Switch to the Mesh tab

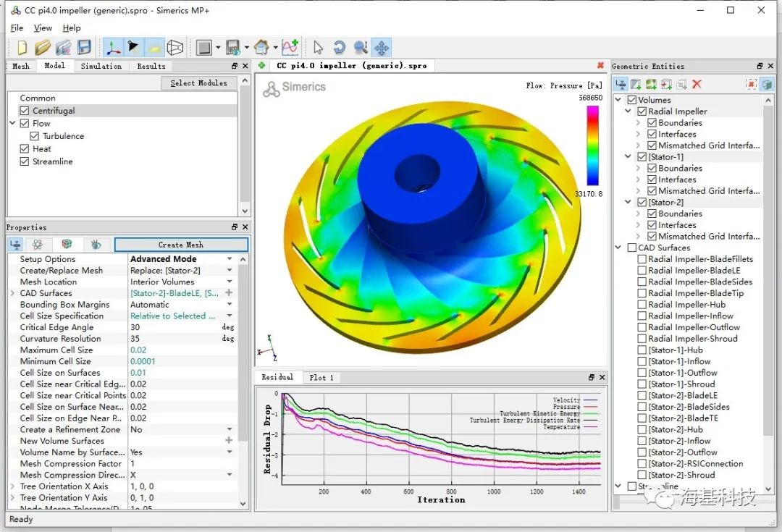coord(21,66)
